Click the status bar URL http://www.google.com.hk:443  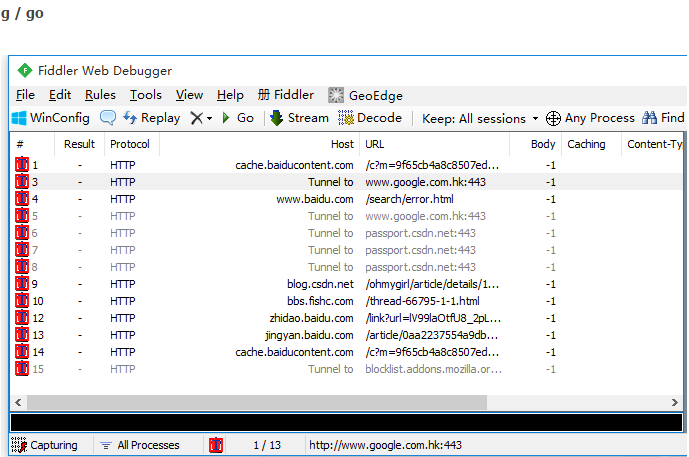pos(385,445)
